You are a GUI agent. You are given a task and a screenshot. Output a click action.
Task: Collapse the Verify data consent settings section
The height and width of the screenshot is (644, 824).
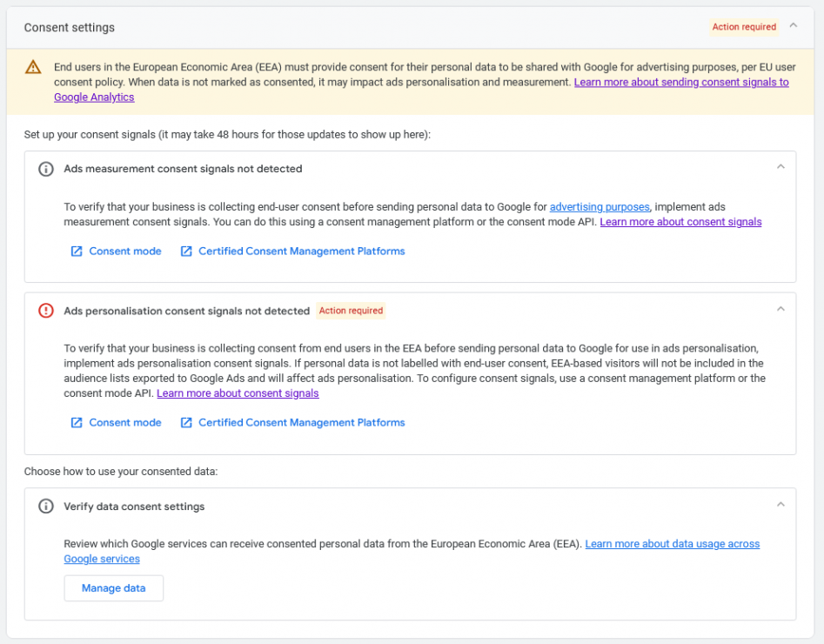pyautogui.click(x=780, y=505)
